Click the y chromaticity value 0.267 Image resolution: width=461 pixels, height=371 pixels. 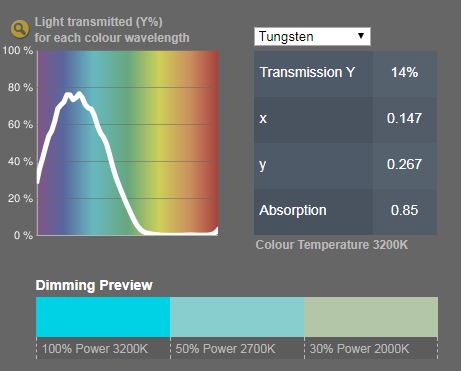(x=404, y=164)
